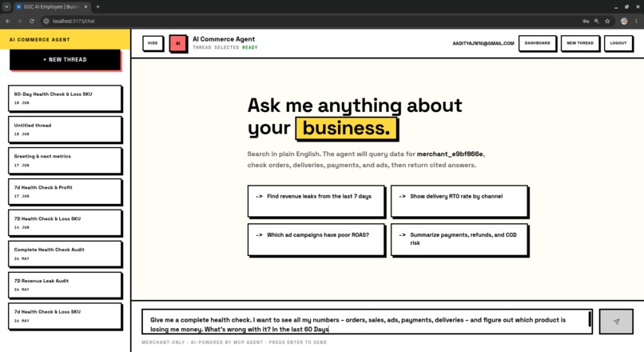Open the tab search dropdown arrow
The height and width of the screenshot is (352, 644).
coord(6,6)
